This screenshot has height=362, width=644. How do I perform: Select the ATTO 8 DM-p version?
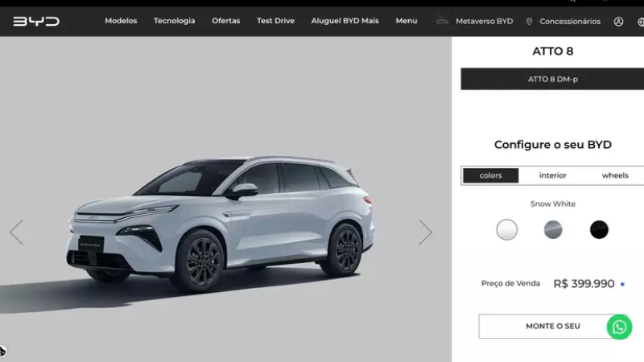point(552,79)
